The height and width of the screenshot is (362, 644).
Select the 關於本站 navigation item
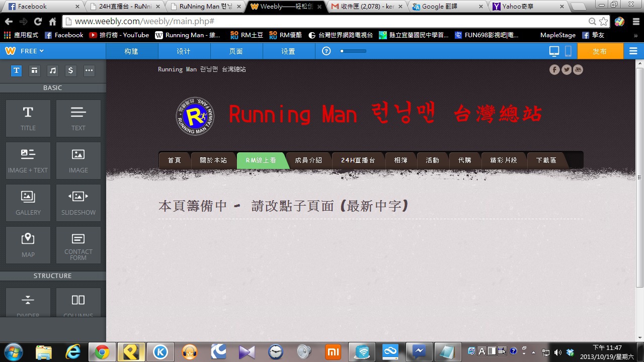coord(213,160)
